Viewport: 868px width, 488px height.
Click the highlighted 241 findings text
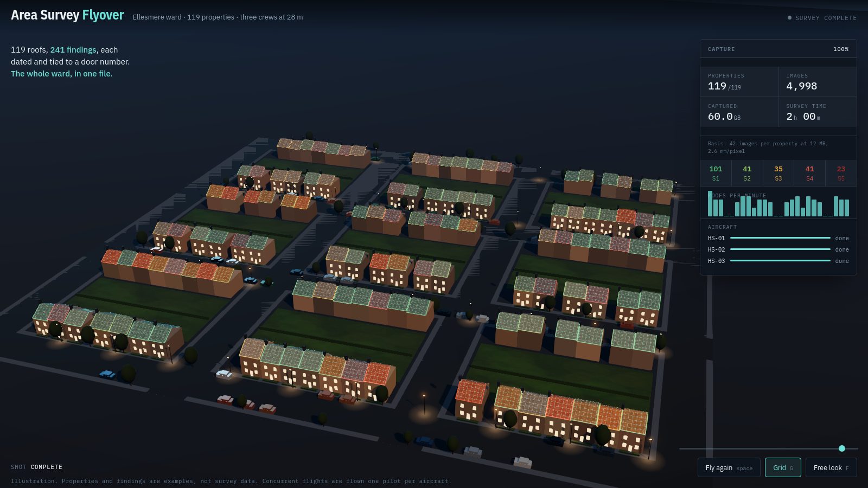73,50
